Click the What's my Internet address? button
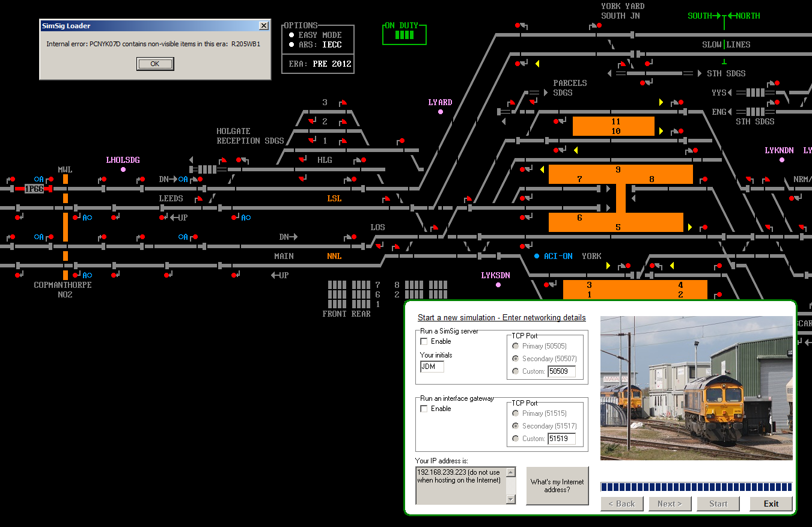The height and width of the screenshot is (527, 812). 557,486
